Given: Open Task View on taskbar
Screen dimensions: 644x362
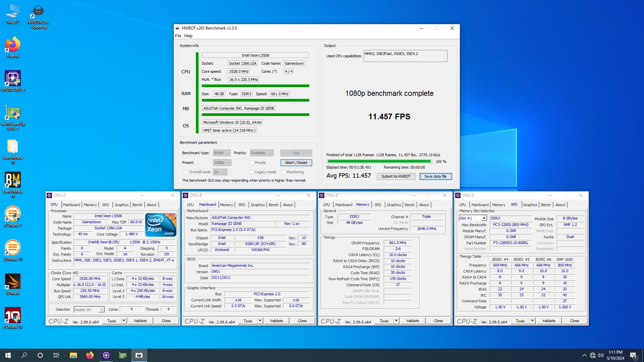Looking at the screenshot, I should (x=56, y=355).
